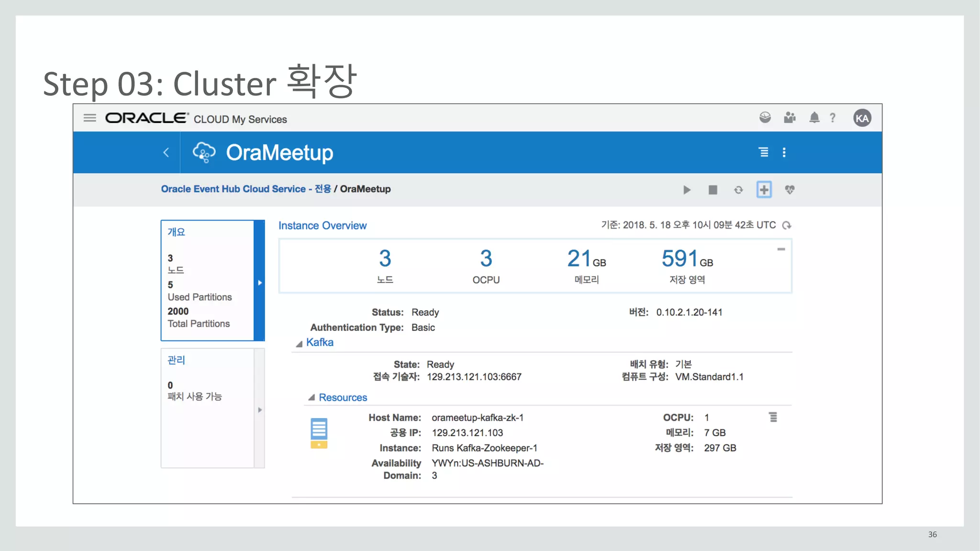Open the vertical dots menu in header
Image resolution: width=980 pixels, height=551 pixels.
pos(784,153)
